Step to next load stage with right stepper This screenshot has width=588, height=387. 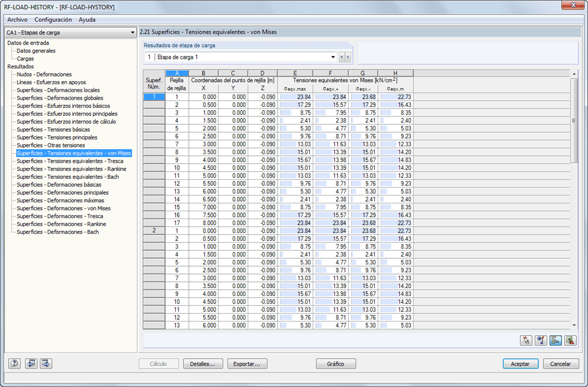[348, 56]
